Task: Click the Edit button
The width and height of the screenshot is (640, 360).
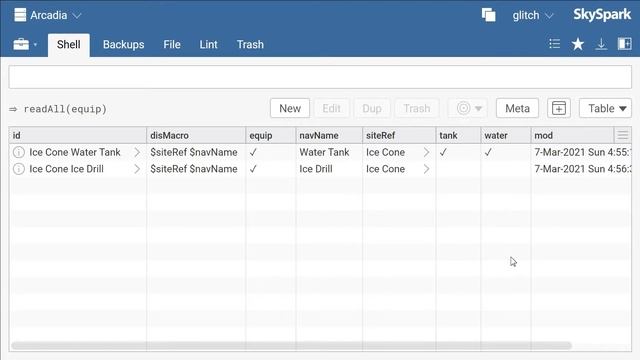Action: click(x=331, y=108)
